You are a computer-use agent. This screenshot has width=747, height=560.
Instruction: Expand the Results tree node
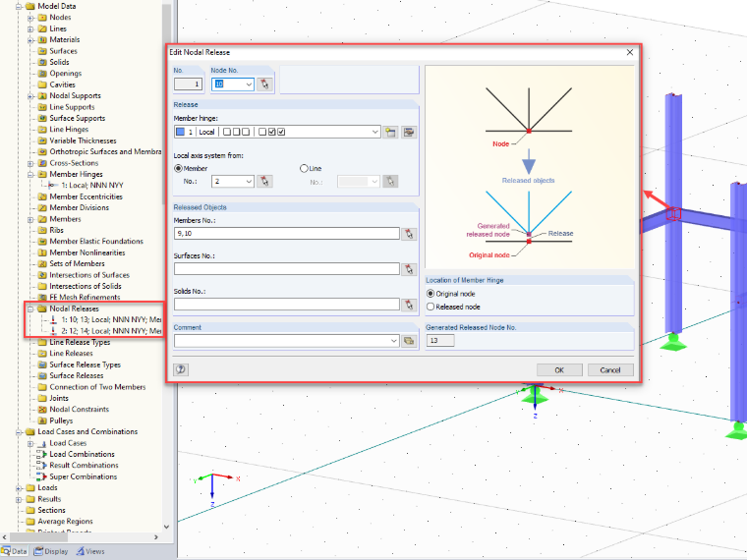pyautogui.click(x=19, y=499)
